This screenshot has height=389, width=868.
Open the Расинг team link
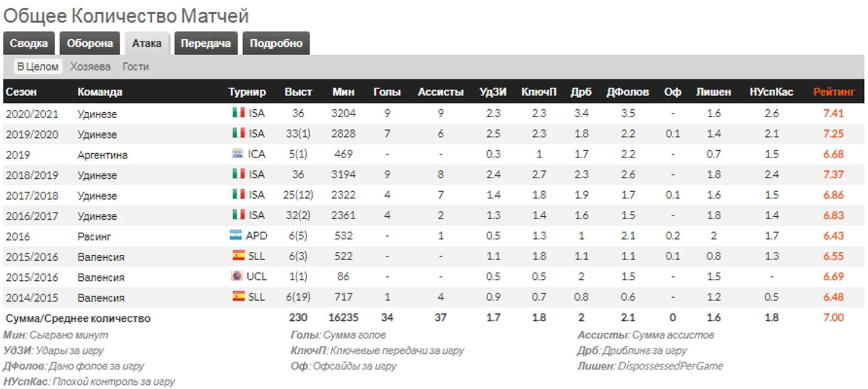94,236
